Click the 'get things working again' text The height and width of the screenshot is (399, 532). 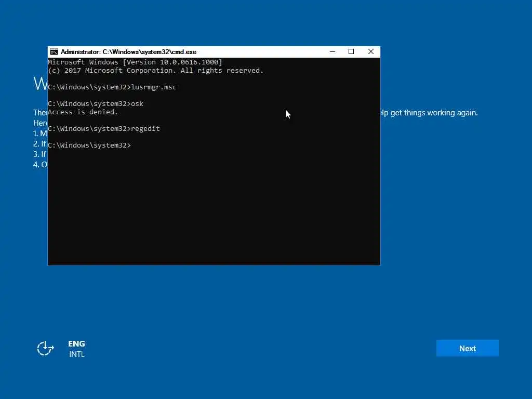pos(434,113)
